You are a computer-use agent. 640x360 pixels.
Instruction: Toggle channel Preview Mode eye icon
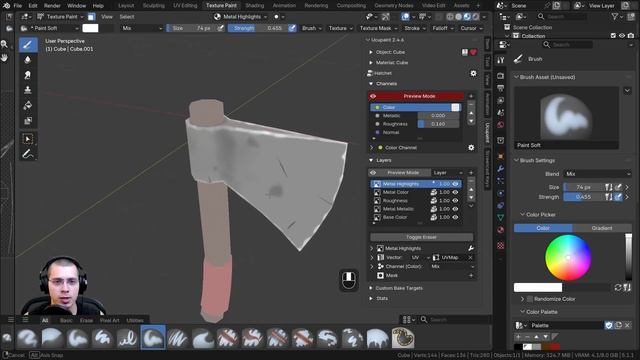pyautogui.click(x=373, y=96)
